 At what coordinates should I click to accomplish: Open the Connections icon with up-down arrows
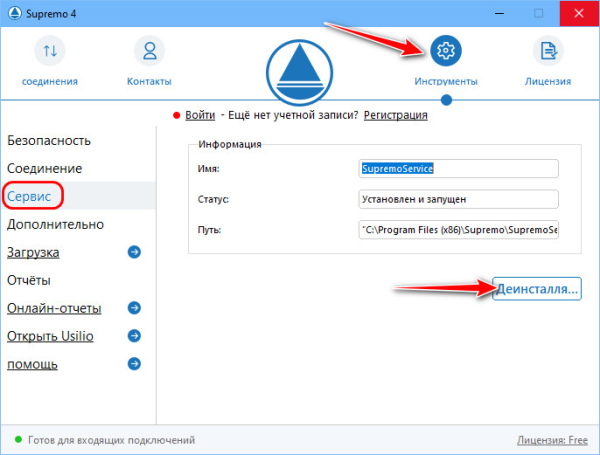pyautogui.click(x=50, y=51)
